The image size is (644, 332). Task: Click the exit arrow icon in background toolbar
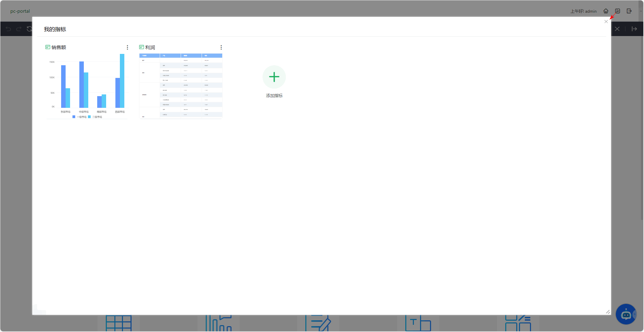tap(634, 29)
